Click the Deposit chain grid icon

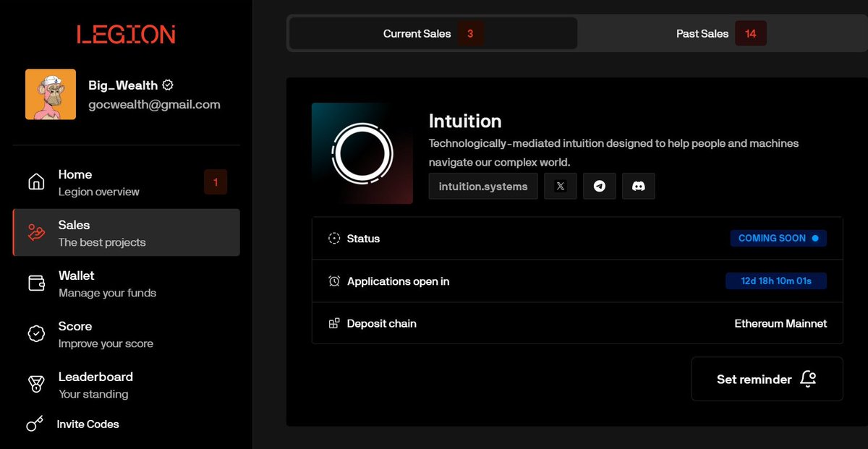click(334, 323)
